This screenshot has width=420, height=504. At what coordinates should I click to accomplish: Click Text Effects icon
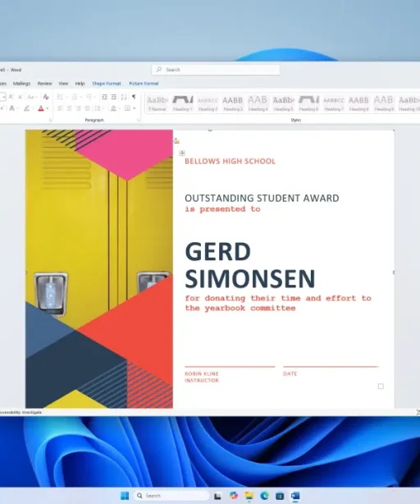[x=11, y=108]
